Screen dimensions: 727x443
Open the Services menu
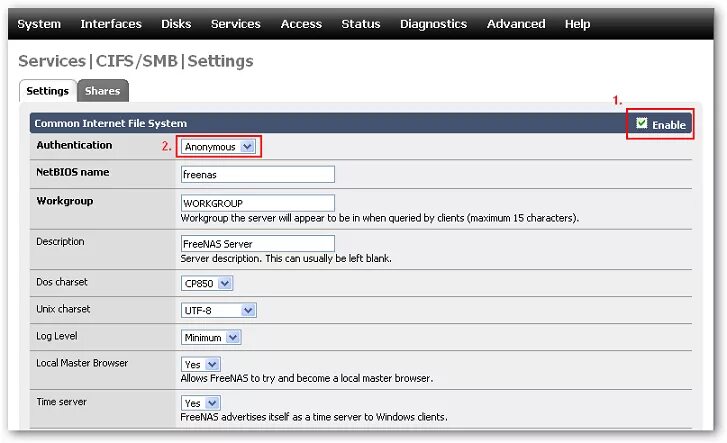[x=236, y=24]
